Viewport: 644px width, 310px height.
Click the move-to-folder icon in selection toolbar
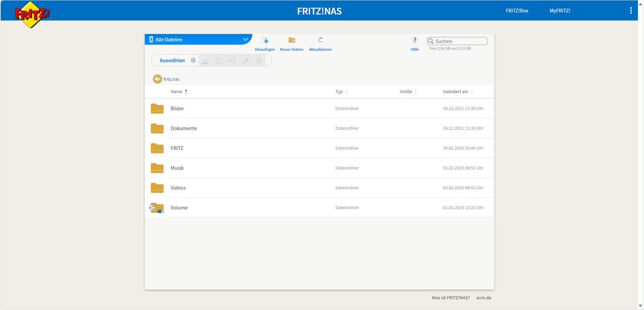[x=219, y=60]
